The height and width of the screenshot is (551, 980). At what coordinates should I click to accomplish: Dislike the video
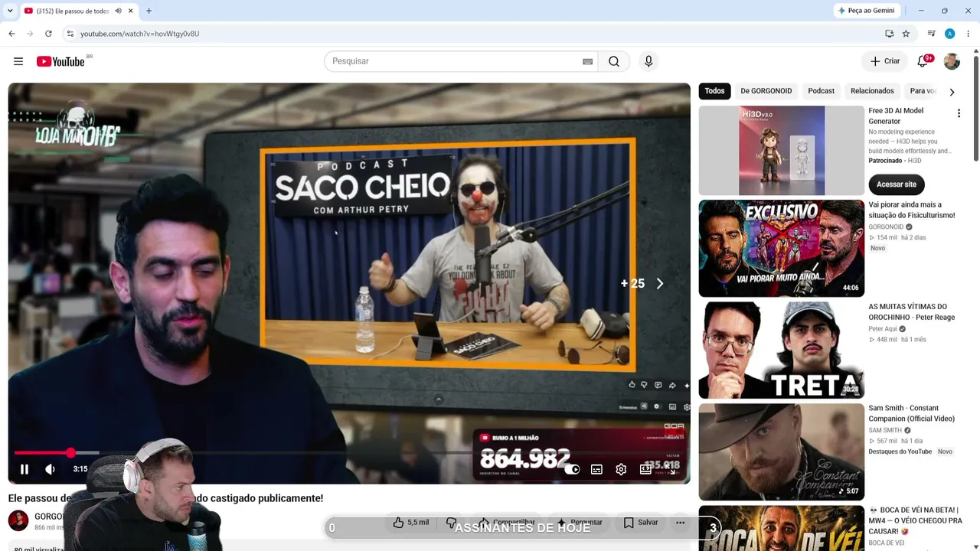click(452, 523)
